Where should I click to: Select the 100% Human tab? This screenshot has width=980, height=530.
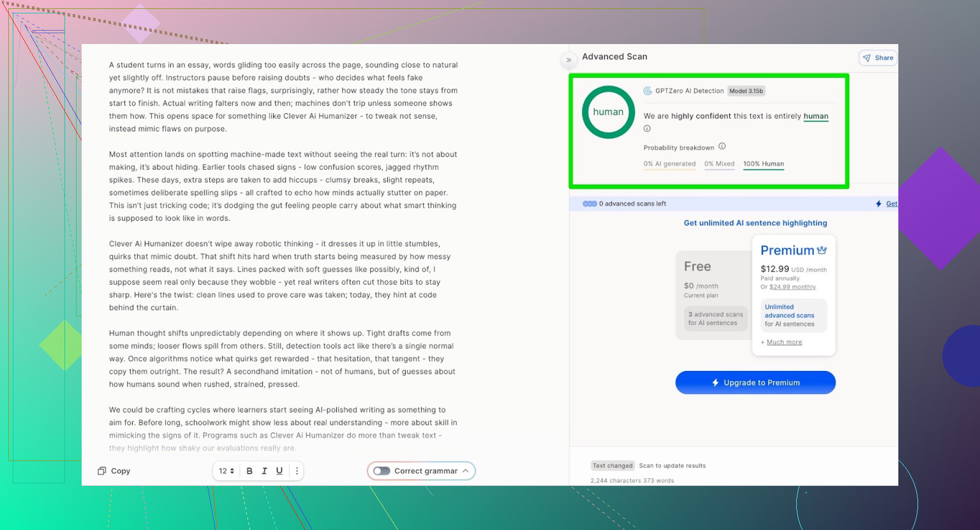(x=763, y=164)
